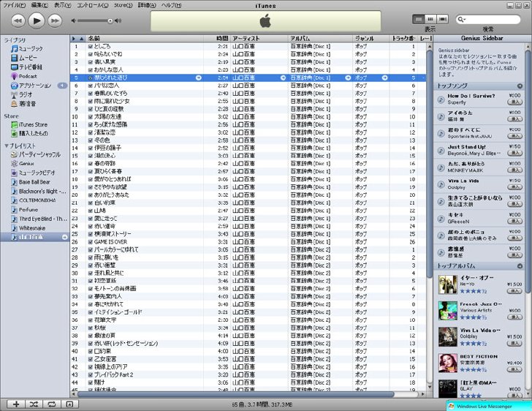Uncheck the としごろ track checkbox
The image size is (532, 411).
(x=91, y=46)
